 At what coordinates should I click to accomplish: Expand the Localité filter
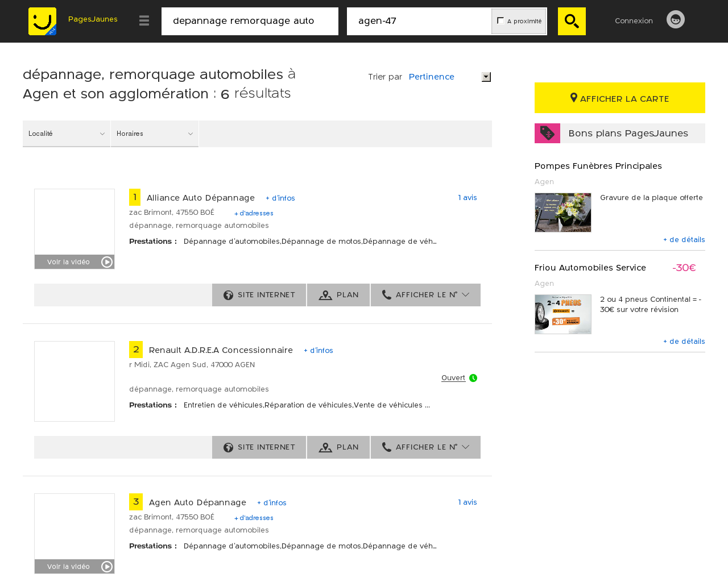67,134
